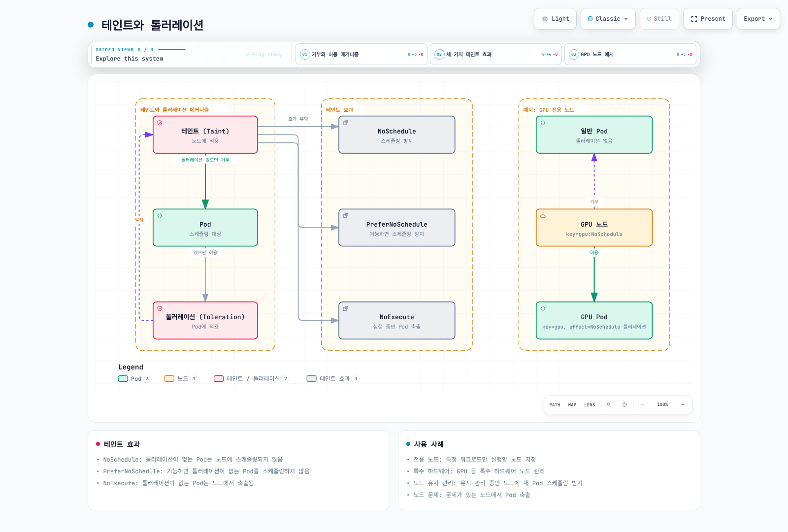Viewport: 788px width, 532px height.
Task: Click the 예시: GPU 전용 노드 group label
Action: coord(549,110)
